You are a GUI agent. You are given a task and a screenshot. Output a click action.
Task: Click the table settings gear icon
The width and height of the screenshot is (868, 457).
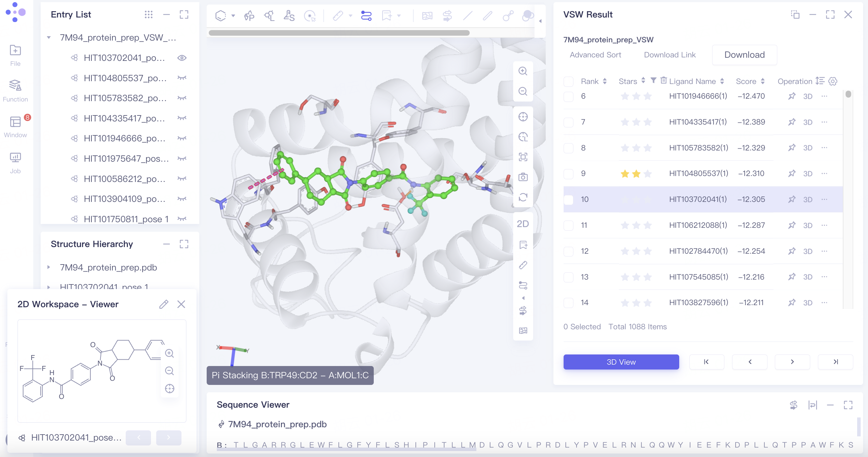(x=833, y=82)
